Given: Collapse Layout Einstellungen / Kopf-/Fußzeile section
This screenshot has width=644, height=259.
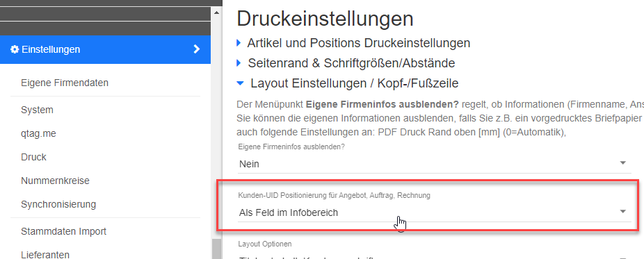Looking at the screenshot, I should point(355,83).
